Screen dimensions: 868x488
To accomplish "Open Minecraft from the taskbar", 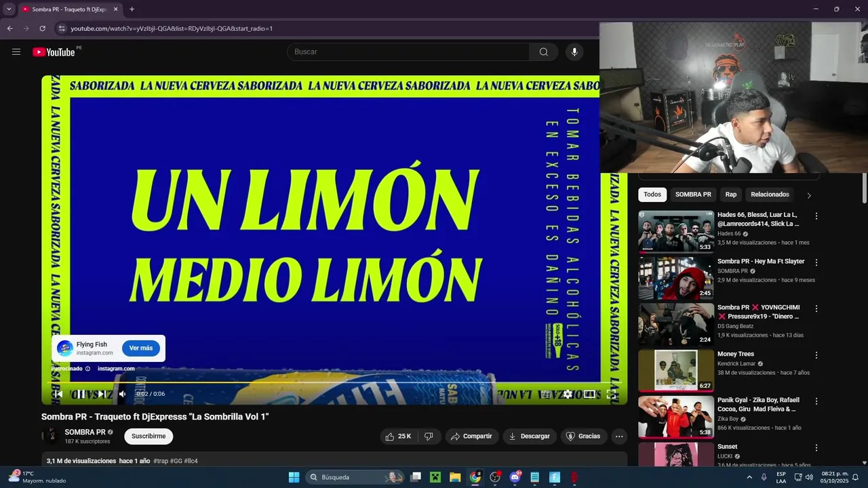I will pyautogui.click(x=435, y=477).
